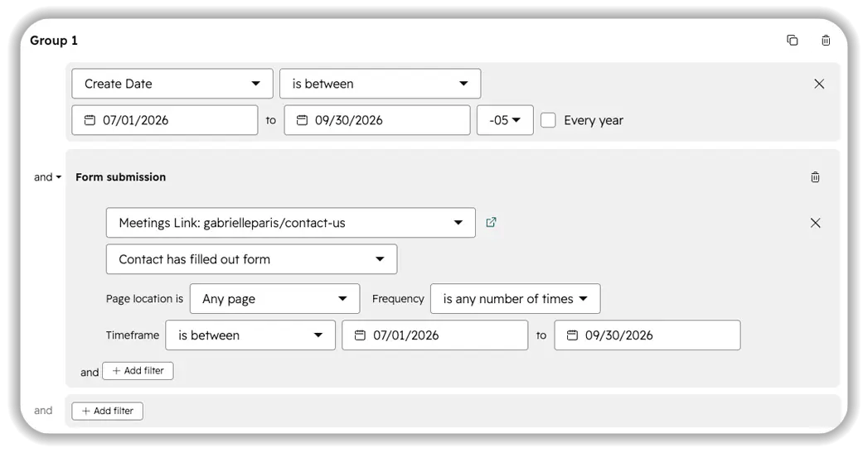Open 'Contact has filled out form' dropdown
The width and height of the screenshot is (868, 453).
pos(251,259)
